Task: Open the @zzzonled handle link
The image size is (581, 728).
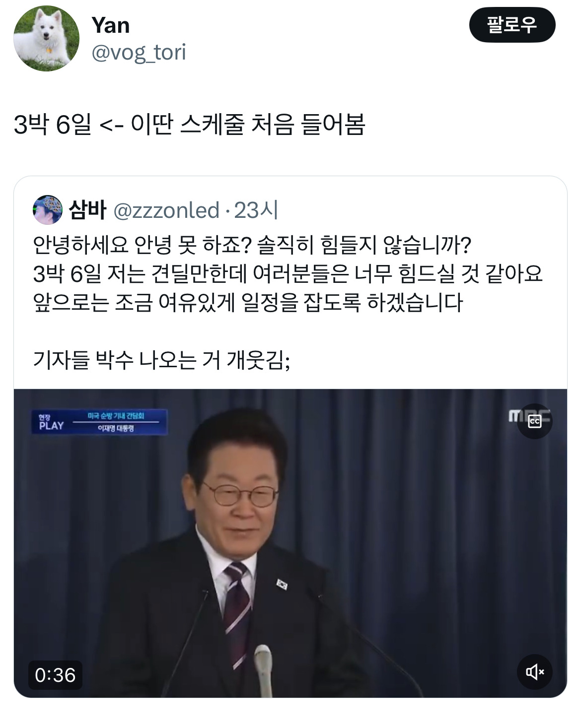Action: coord(166,210)
